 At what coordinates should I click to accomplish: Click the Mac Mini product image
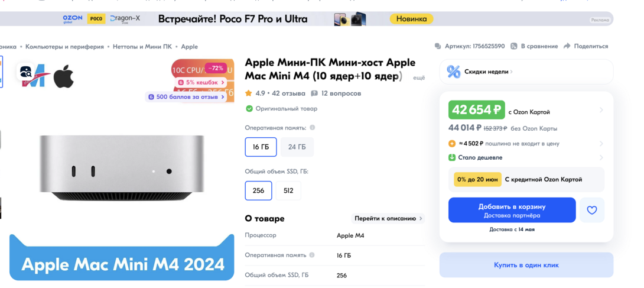122,167
